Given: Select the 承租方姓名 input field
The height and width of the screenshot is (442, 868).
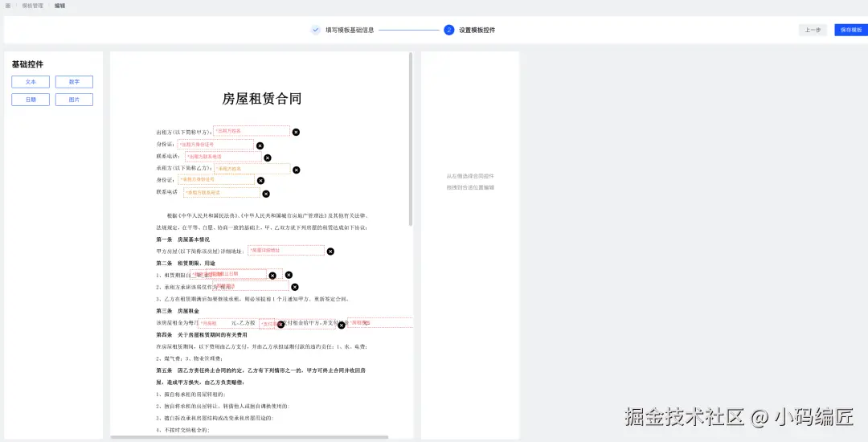Looking at the screenshot, I should click(x=252, y=169).
